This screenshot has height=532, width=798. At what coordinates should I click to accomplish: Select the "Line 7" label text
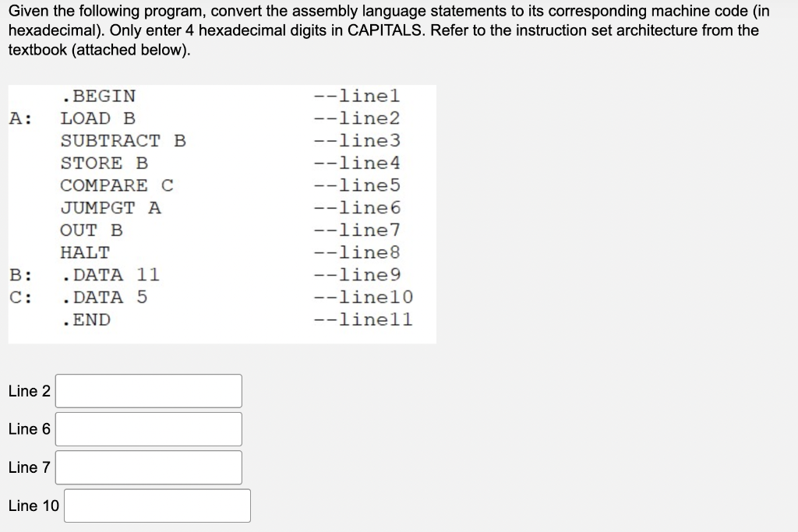29,467
